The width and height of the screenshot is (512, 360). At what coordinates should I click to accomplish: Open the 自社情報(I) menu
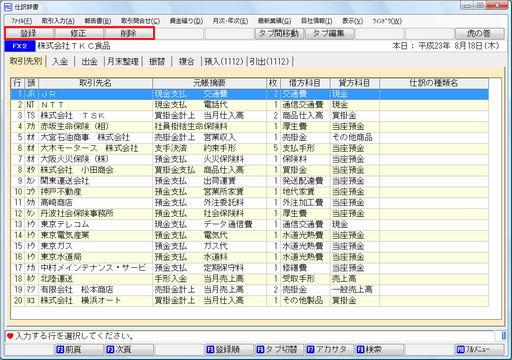[x=317, y=21]
